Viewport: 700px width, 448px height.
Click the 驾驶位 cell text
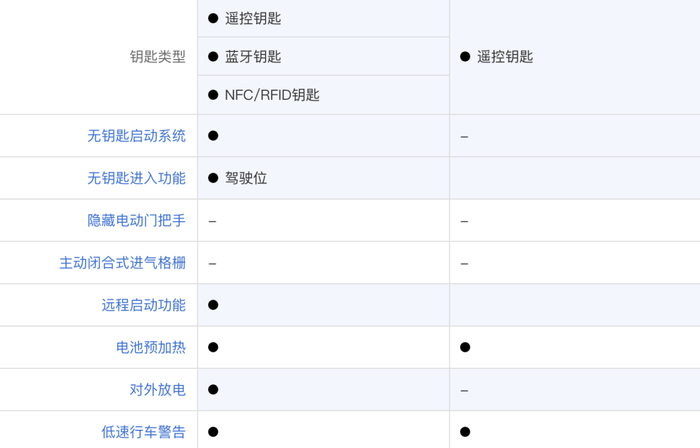point(246,178)
